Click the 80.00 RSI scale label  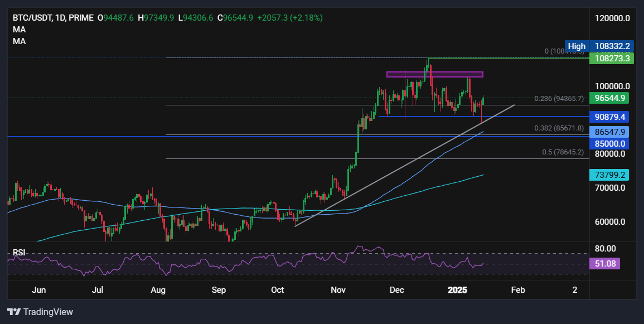tap(606, 249)
